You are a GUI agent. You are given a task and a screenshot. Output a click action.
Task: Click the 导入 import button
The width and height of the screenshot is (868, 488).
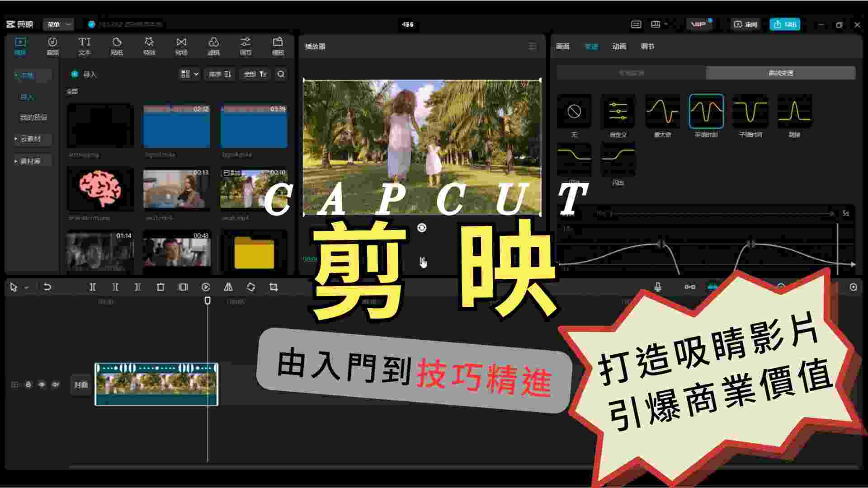[84, 74]
